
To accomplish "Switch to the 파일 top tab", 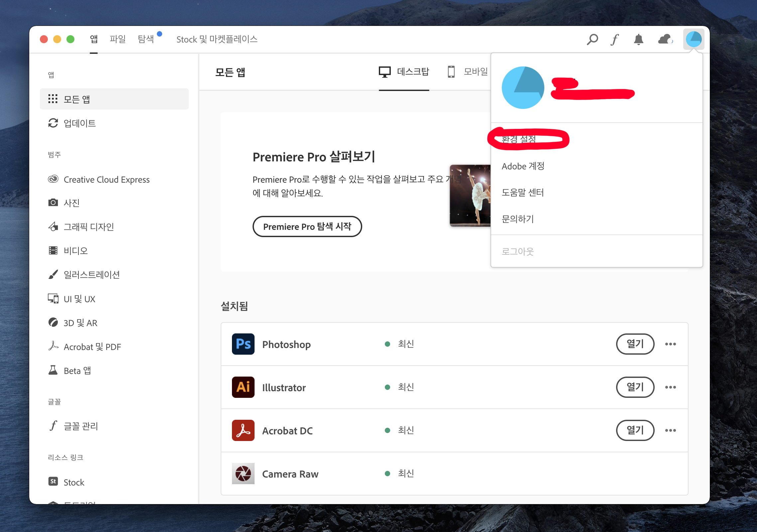I will (118, 39).
